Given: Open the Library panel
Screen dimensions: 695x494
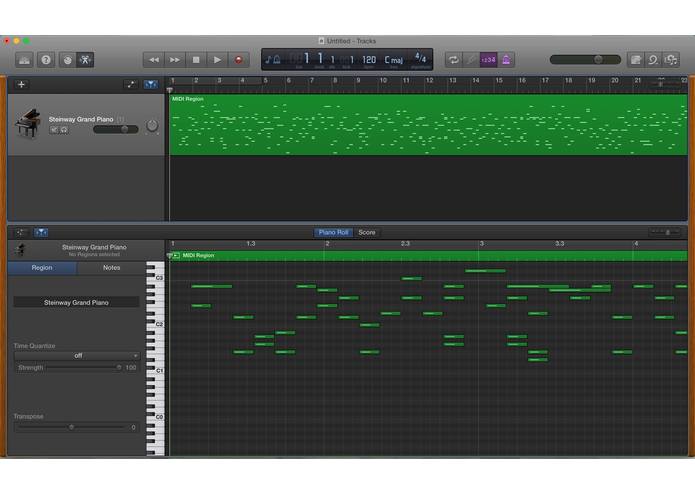Looking at the screenshot, I should click(x=24, y=60).
